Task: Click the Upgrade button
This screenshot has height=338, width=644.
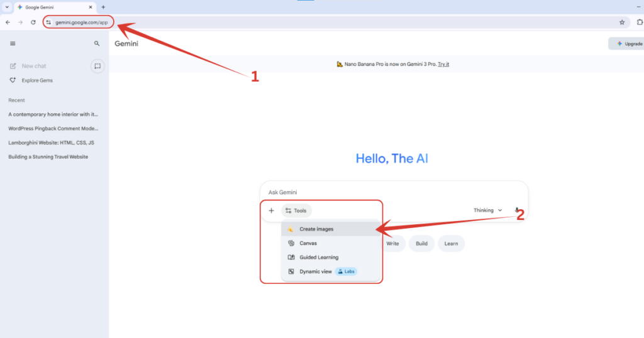Action: click(627, 43)
